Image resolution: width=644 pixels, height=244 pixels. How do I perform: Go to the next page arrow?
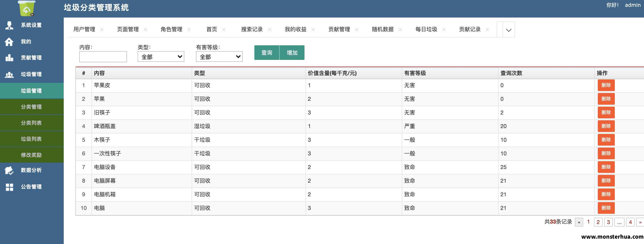(640, 222)
